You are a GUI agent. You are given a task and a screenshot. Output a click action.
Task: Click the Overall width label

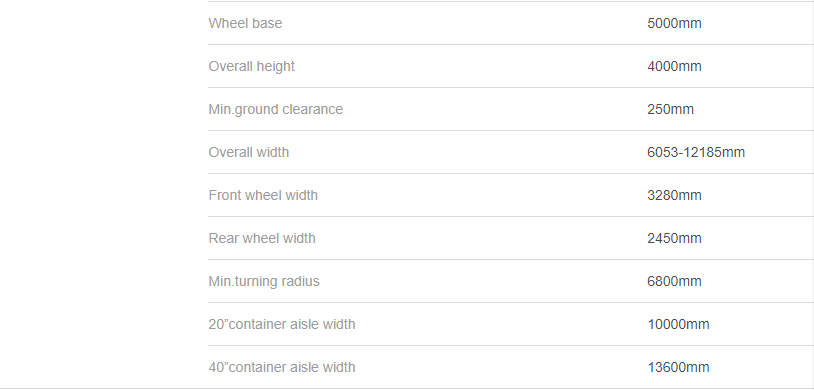click(249, 153)
